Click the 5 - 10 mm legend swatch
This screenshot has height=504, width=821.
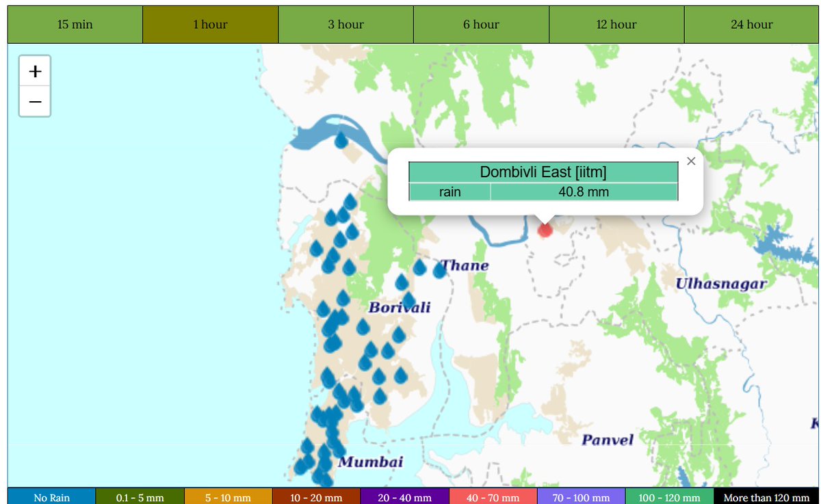tap(228, 497)
